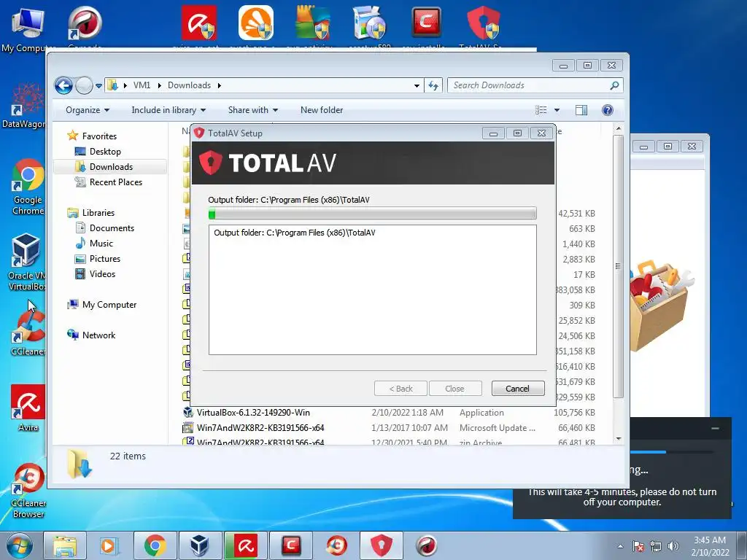Screen dimensions: 747x560
Task: Open Windows Media Player taskbar icon
Action: (109, 545)
